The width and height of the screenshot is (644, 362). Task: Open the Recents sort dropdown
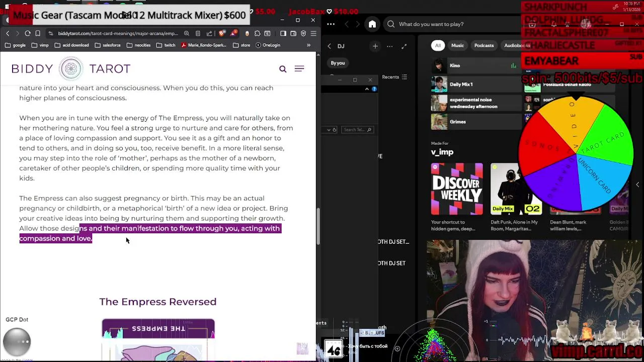(x=394, y=77)
